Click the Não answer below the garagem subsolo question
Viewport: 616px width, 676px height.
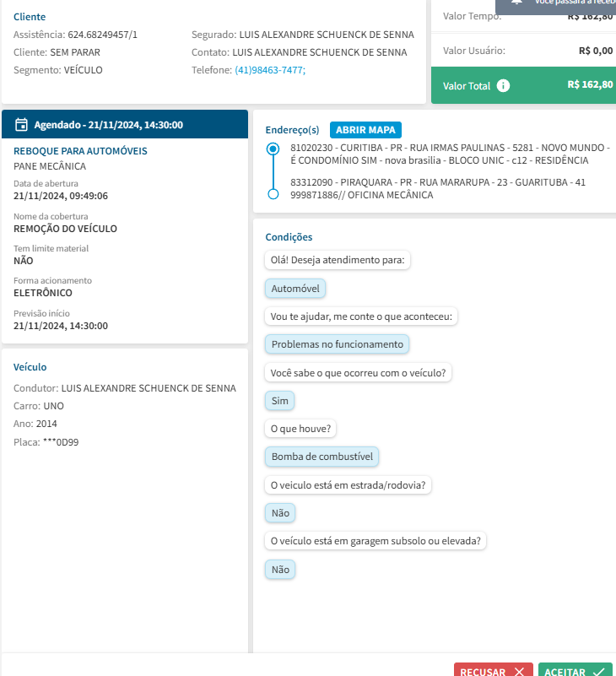pyautogui.click(x=280, y=569)
